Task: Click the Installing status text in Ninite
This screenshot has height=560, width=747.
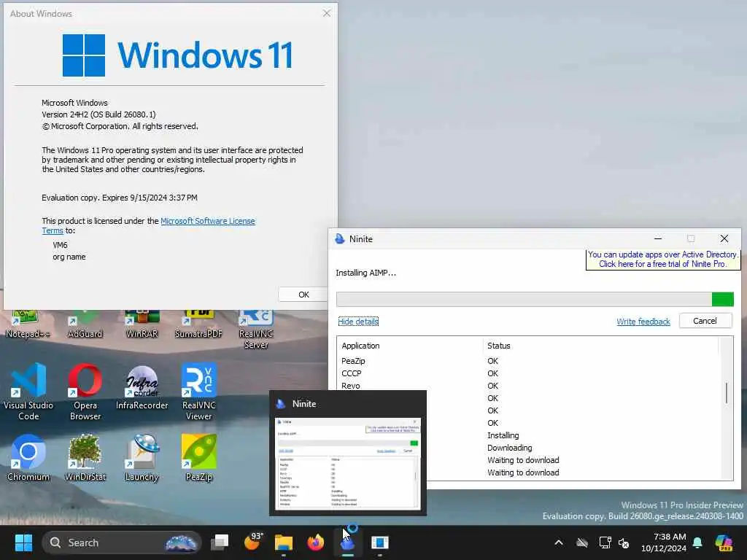Action: 503,435
